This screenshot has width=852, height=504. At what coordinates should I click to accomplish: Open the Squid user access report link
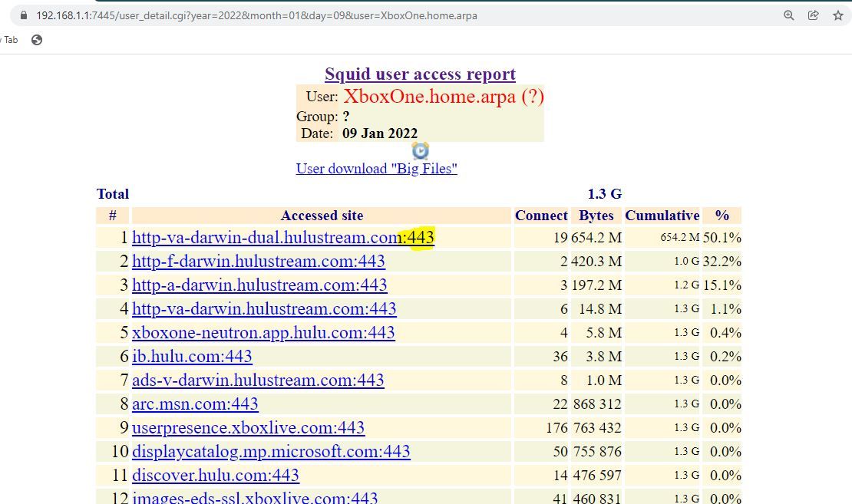click(x=420, y=74)
